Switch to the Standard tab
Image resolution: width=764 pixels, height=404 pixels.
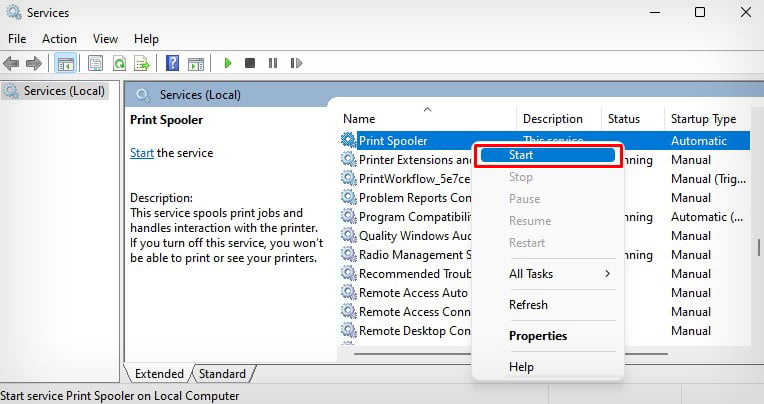click(222, 374)
